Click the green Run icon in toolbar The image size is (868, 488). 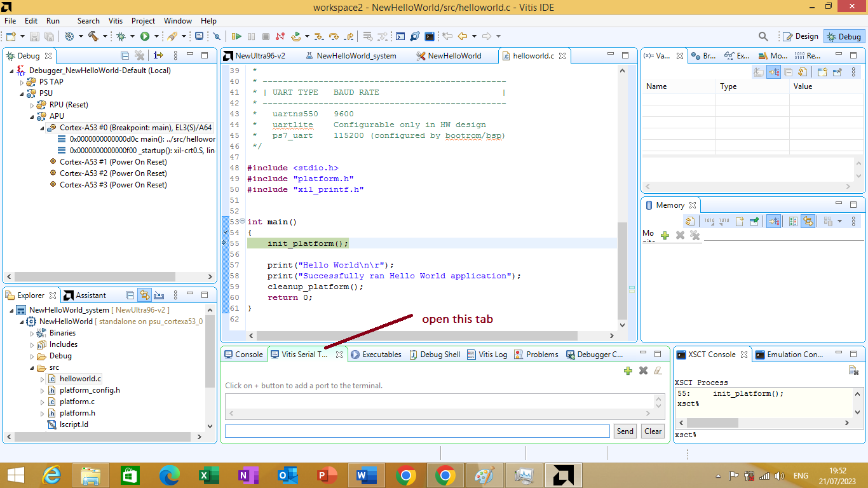point(145,36)
